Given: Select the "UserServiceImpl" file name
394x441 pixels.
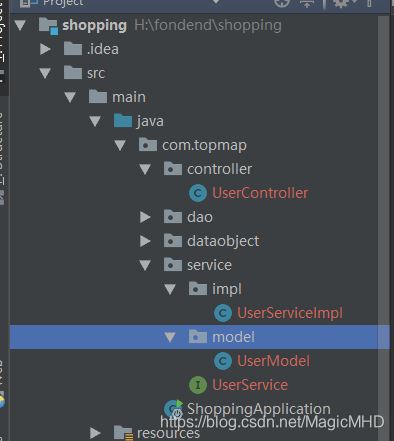Looking at the screenshot, I should pos(290,313).
